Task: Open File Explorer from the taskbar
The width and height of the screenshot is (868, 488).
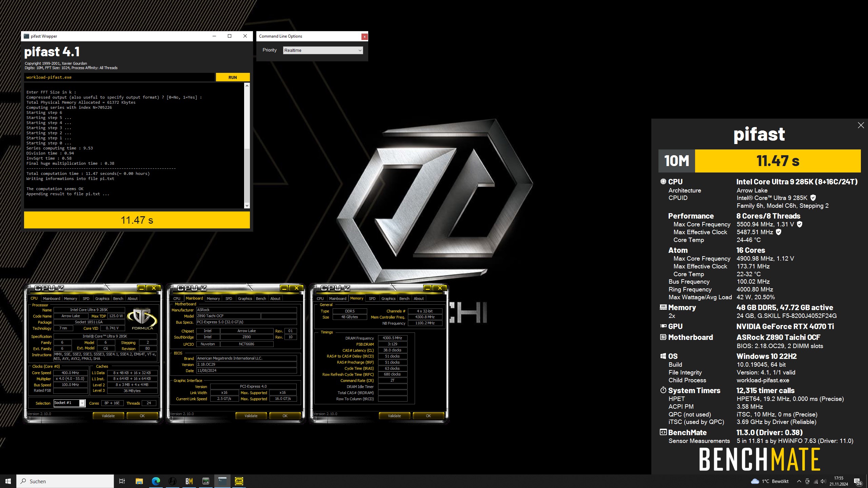Action: pos(139,481)
